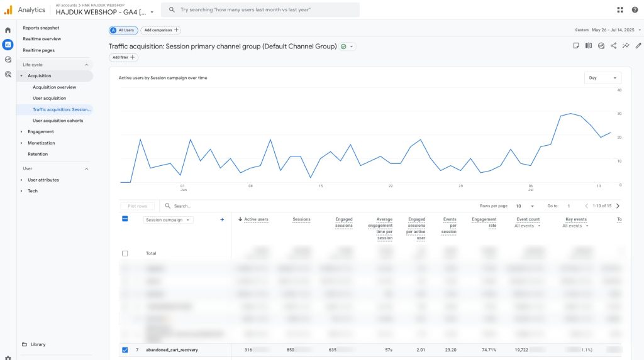Screen dimensions: 644x360
Task: Open the Advertising icon in left rail
Action: (8, 74)
